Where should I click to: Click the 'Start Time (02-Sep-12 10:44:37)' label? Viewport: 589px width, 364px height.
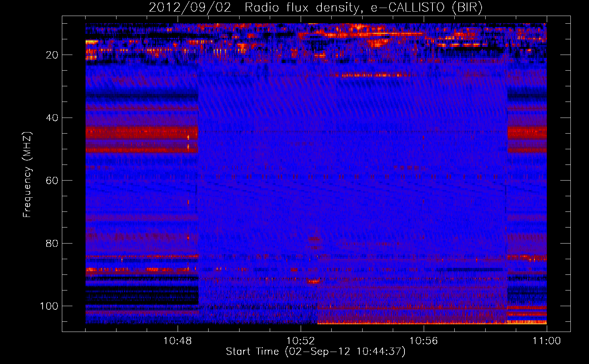click(x=316, y=352)
